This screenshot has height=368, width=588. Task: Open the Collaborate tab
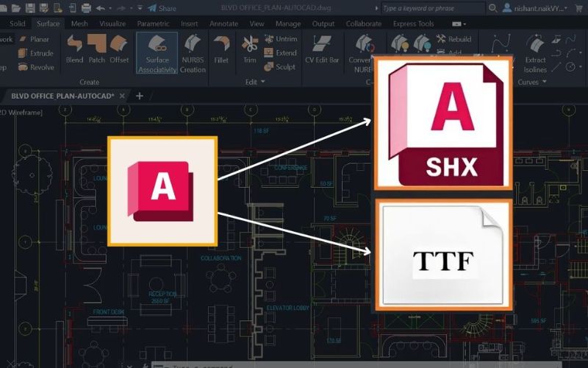pyautogui.click(x=364, y=24)
